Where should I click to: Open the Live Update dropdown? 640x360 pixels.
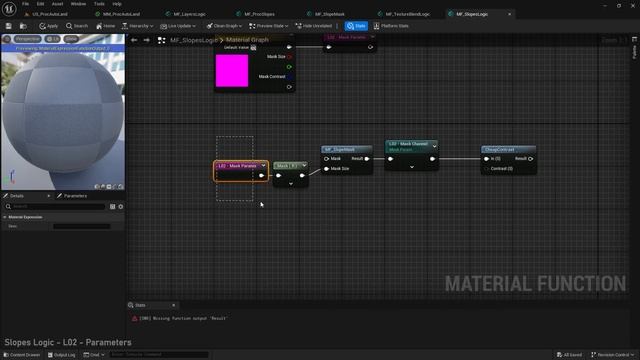point(178,26)
